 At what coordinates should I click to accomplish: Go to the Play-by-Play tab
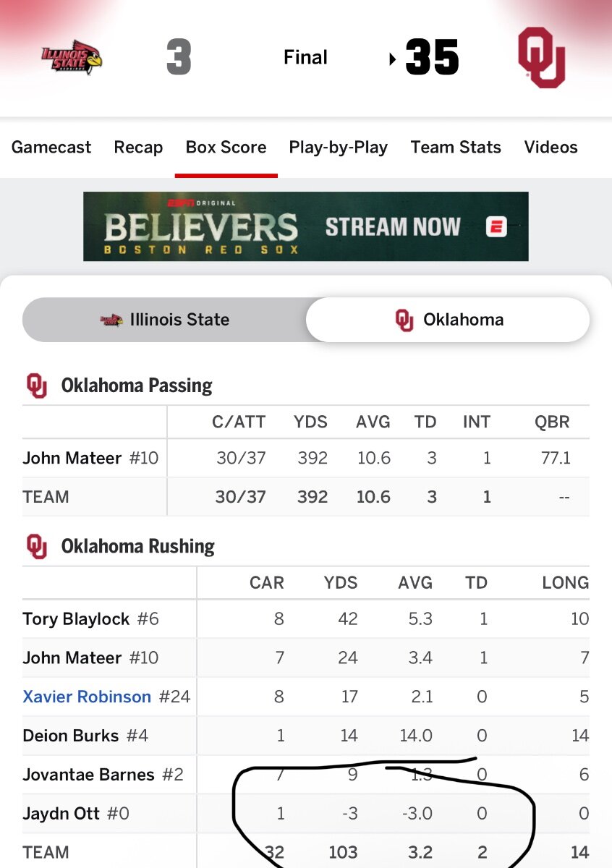click(x=338, y=148)
